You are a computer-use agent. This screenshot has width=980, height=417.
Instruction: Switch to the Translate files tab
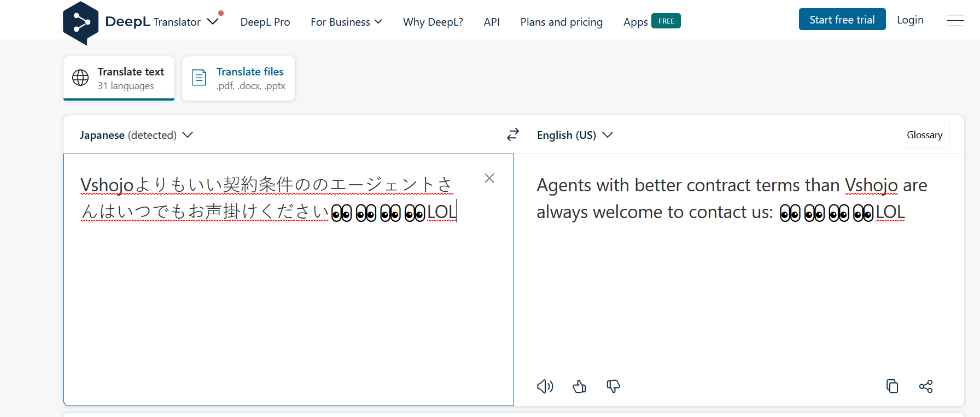[x=238, y=78]
